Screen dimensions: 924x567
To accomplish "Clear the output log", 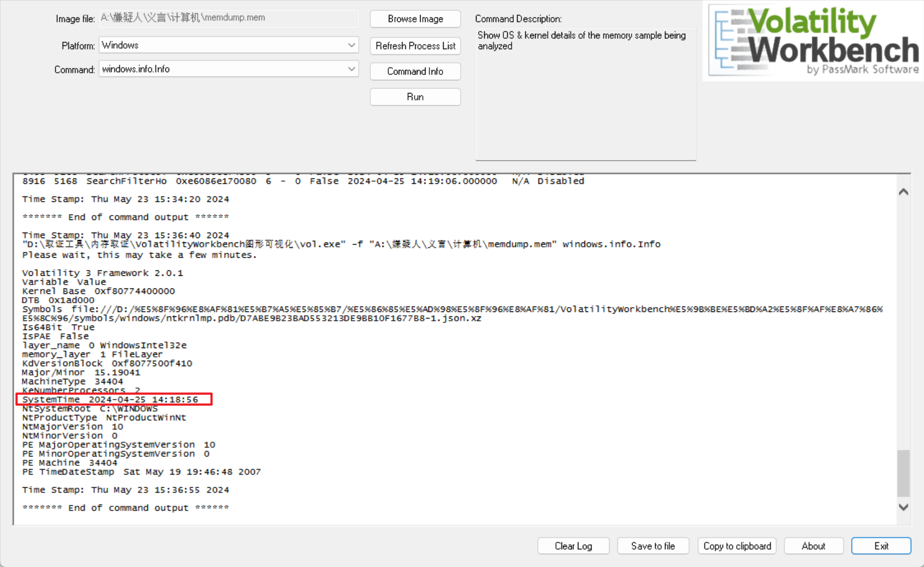I will tap(573, 546).
